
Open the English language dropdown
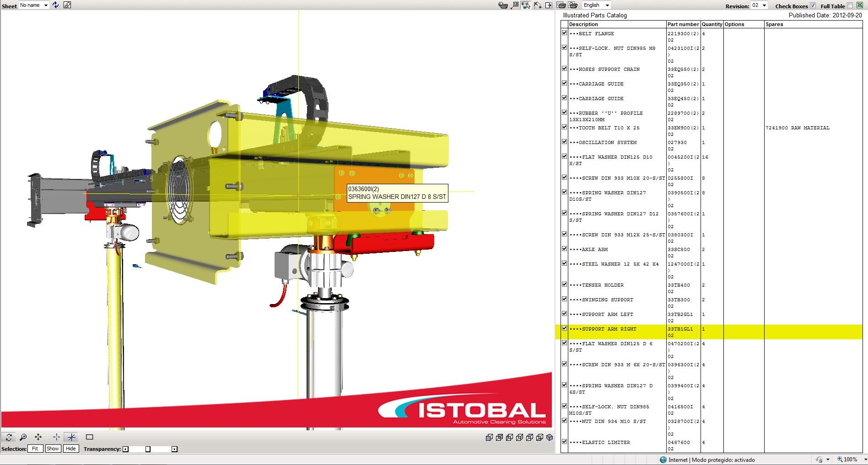click(596, 5)
